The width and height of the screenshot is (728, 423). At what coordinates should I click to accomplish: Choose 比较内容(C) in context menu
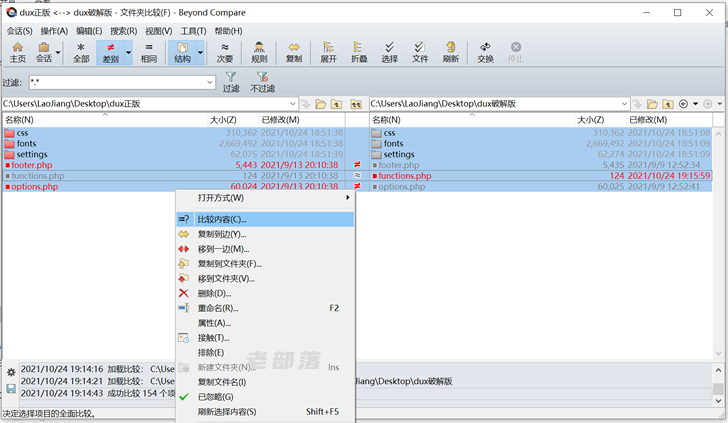(x=265, y=220)
